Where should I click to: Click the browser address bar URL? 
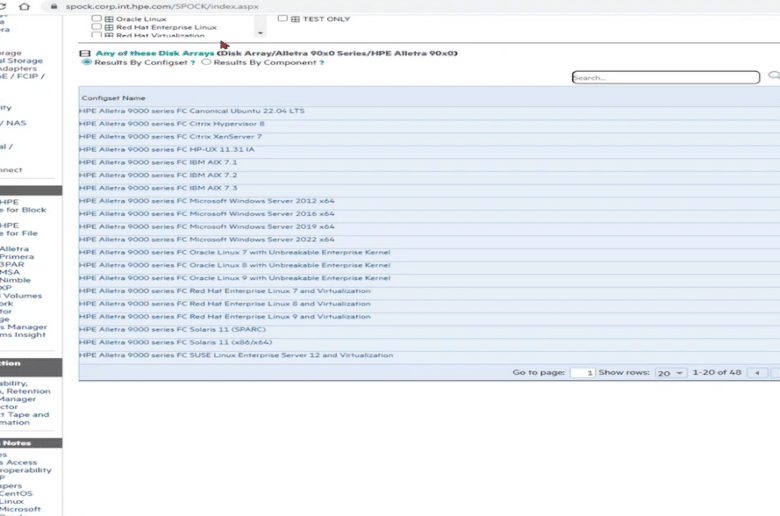point(162,6)
